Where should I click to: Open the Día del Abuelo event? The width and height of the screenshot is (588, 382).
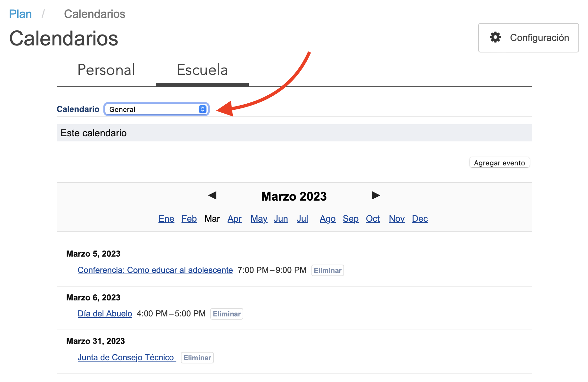(x=105, y=314)
